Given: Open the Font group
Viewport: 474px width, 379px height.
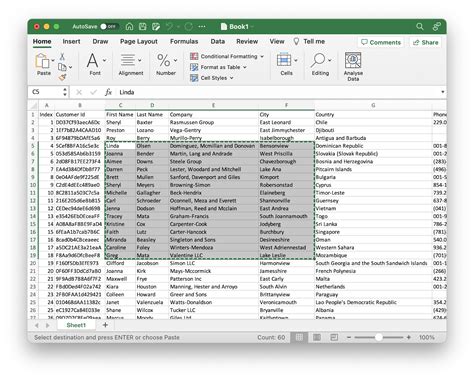Looking at the screenshot, I should pyautogui.click(x=95, y=64).
